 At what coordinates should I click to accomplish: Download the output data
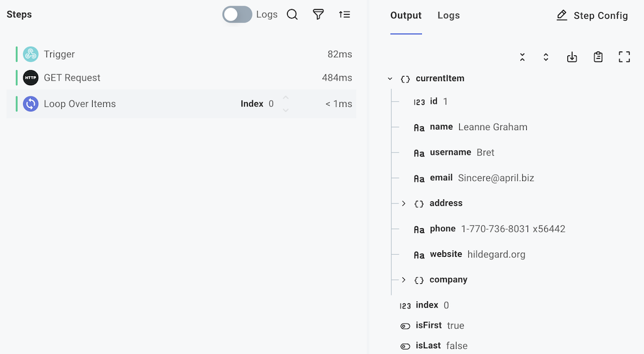pyautogui.click(x=572, y=57)
